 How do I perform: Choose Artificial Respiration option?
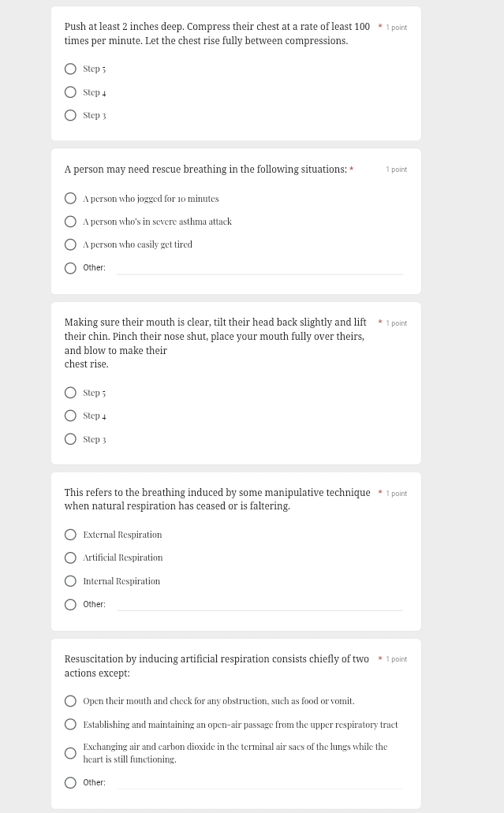coord(70,558)
